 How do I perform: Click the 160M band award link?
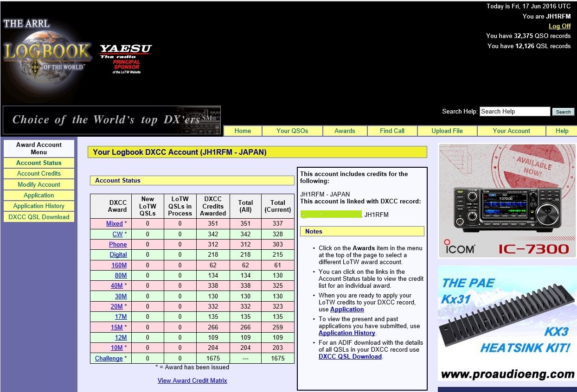click(119, 266)
